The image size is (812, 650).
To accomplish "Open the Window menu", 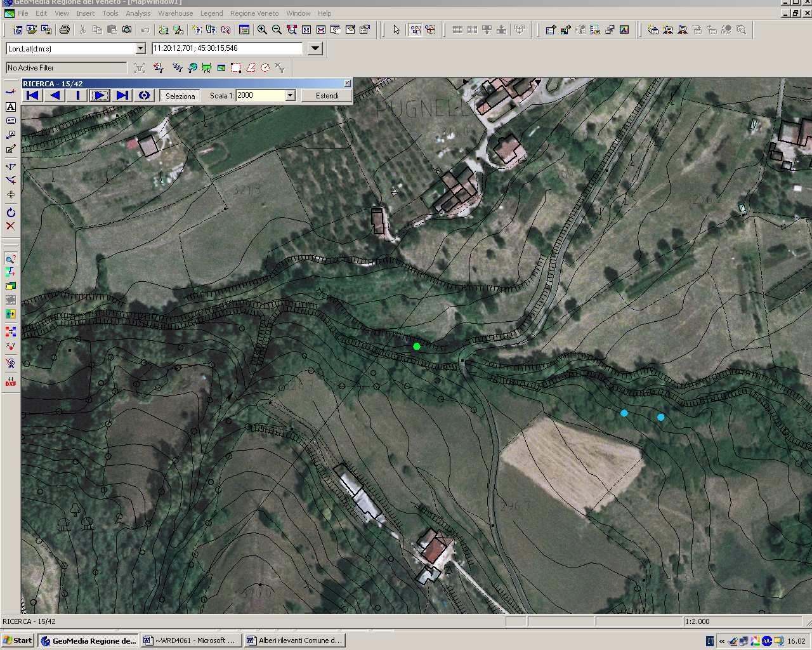I will (298, 13).
